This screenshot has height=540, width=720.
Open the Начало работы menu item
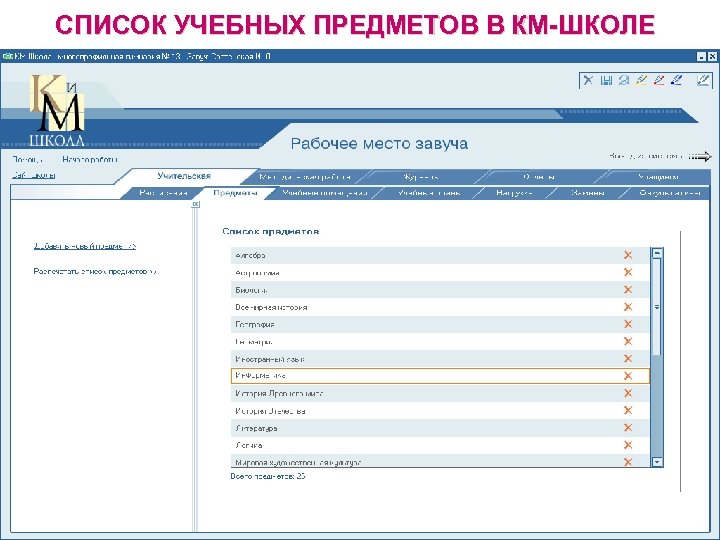pos(90,159)
